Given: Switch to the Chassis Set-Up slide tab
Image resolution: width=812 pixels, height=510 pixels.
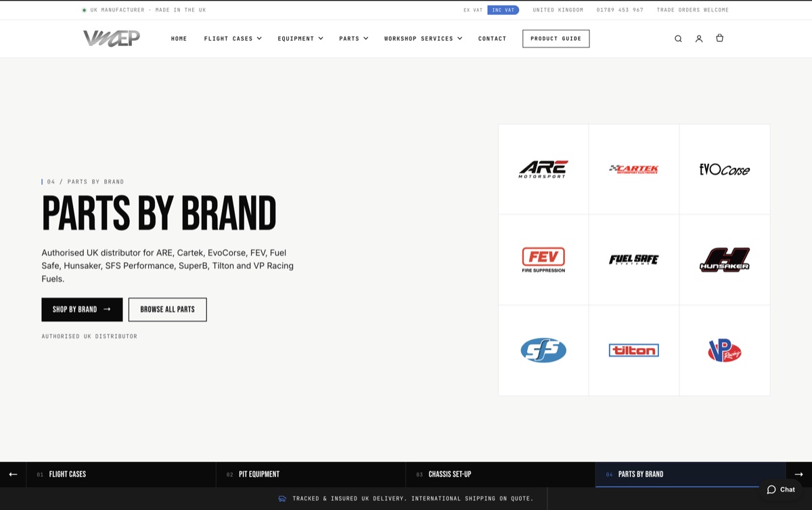Looking at the screenshot, I should pos(501,474).
